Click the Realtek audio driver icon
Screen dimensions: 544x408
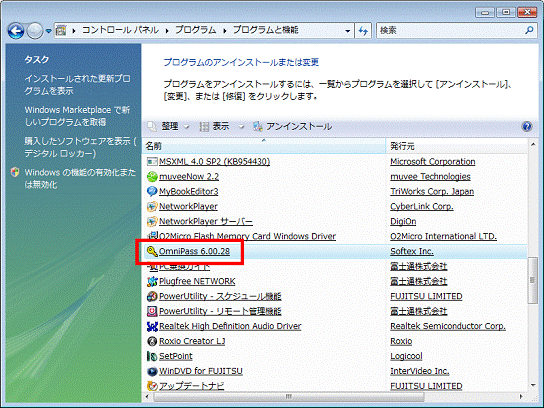click(152, 326)
